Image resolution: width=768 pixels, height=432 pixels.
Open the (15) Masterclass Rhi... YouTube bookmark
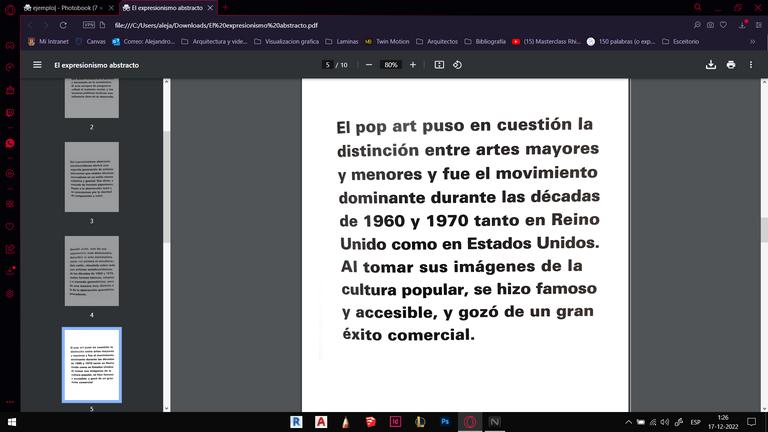click(546, 42)
